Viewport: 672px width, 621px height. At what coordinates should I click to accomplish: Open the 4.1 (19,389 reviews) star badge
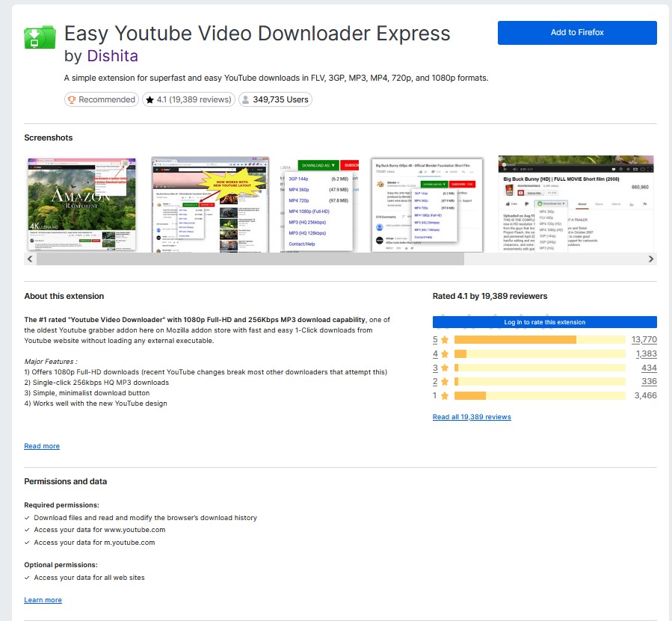coord(188,99)
